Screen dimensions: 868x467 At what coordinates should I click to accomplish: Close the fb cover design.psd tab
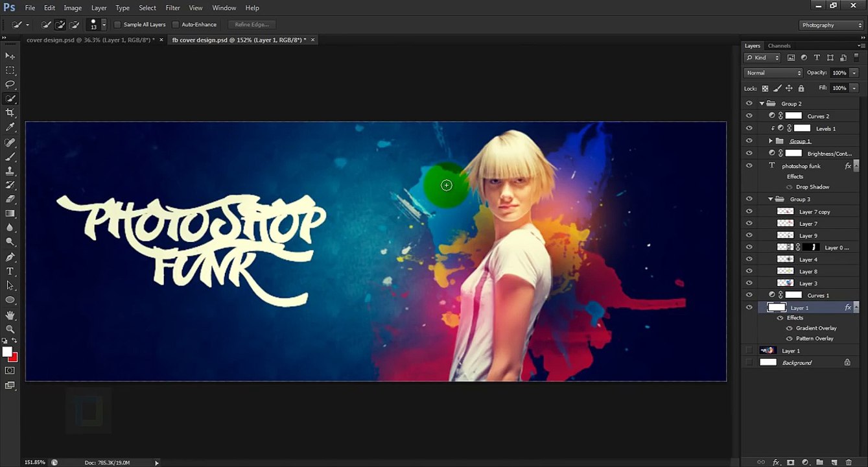313,40
